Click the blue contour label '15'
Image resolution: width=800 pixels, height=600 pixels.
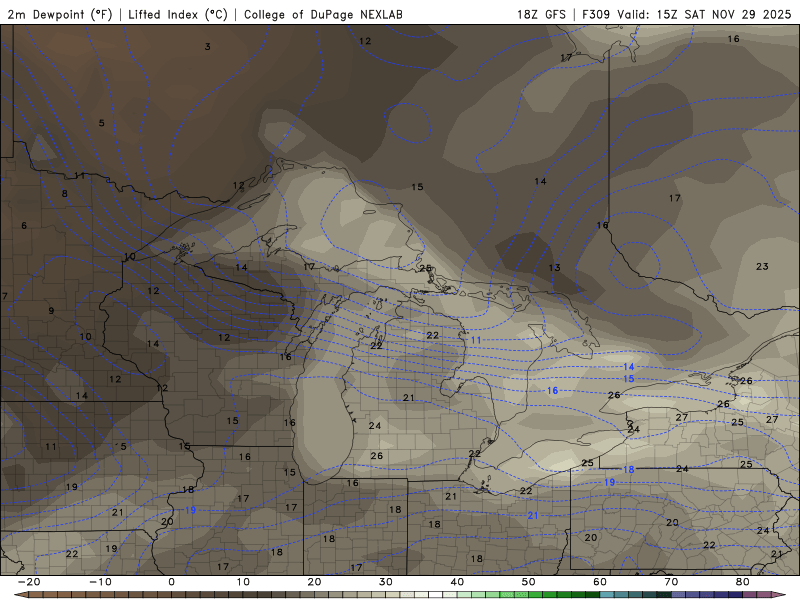(x=629, y=379)
